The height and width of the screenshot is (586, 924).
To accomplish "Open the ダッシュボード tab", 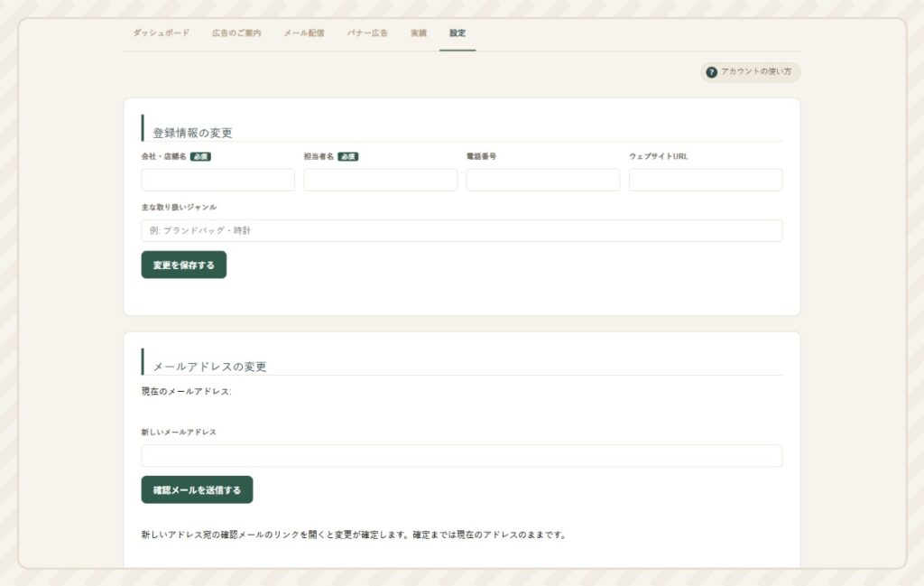I will [x=161, y=33].
